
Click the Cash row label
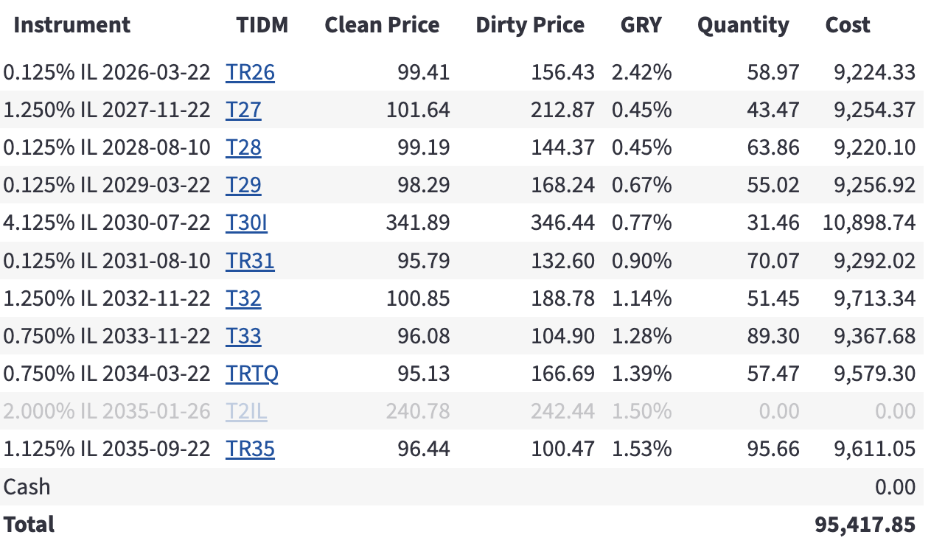tap(27, 487)
